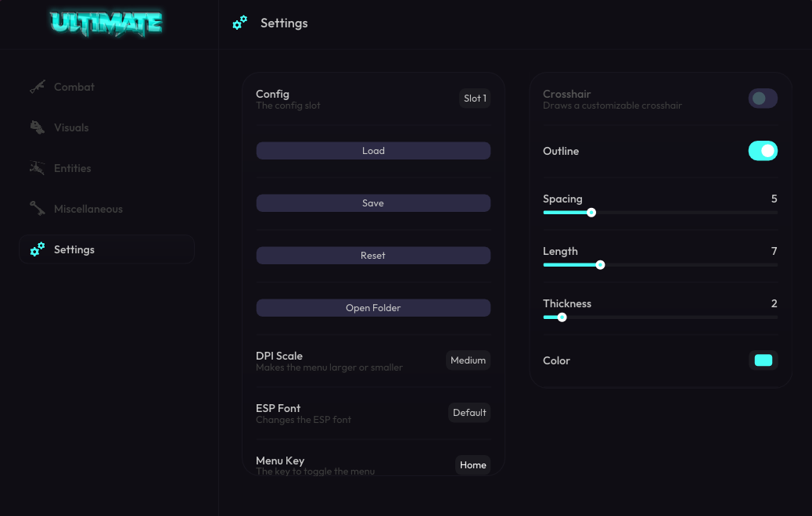Screen dimensions: 812x516
Task: Expand the ESP Font Default dropdown
Action: pyautogui.click(x=469, y=413)
